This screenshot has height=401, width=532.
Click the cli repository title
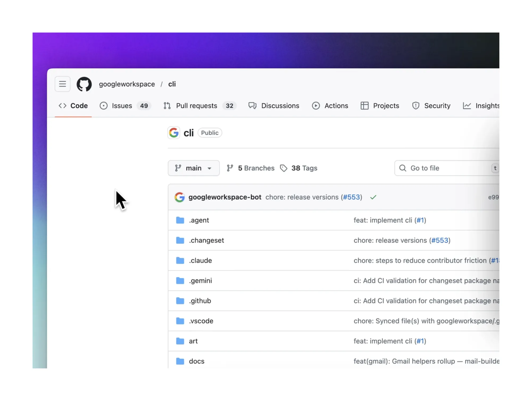(x=189, y=133)
